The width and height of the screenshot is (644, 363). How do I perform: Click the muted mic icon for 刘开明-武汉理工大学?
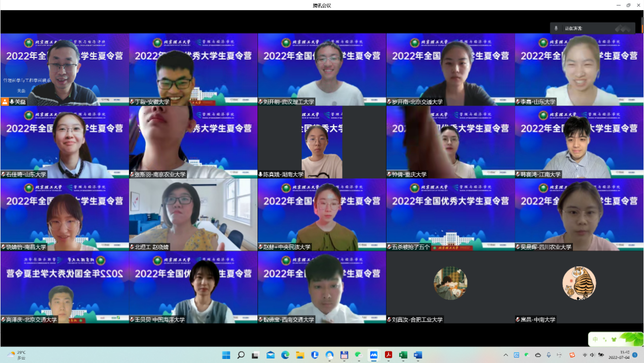(261, 102)
